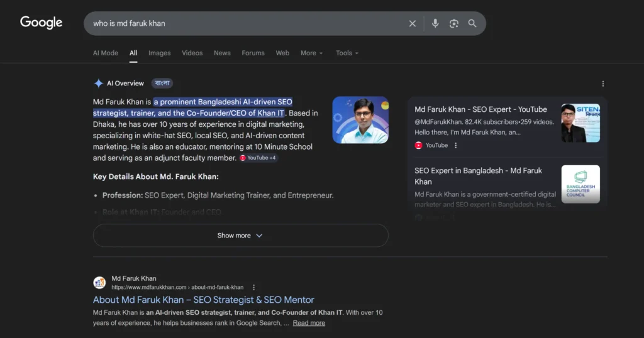Open About Md Faruk Khan result title

coord(204,300)
